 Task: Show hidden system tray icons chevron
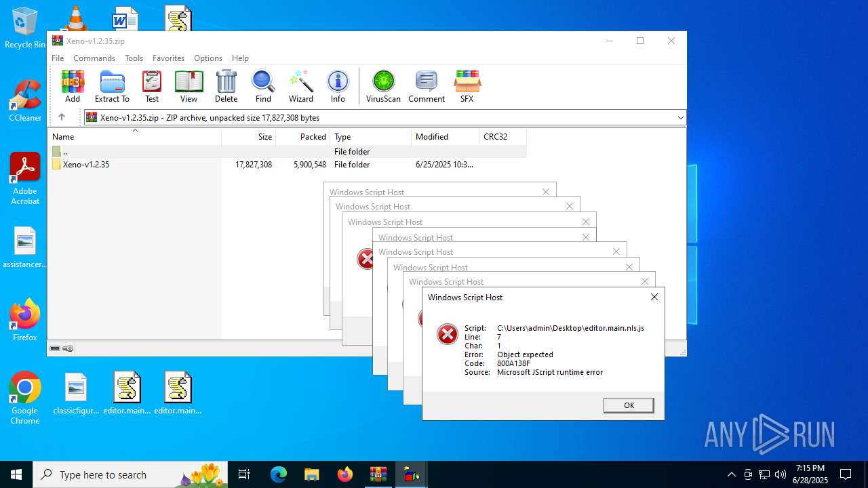click(731, 474)
